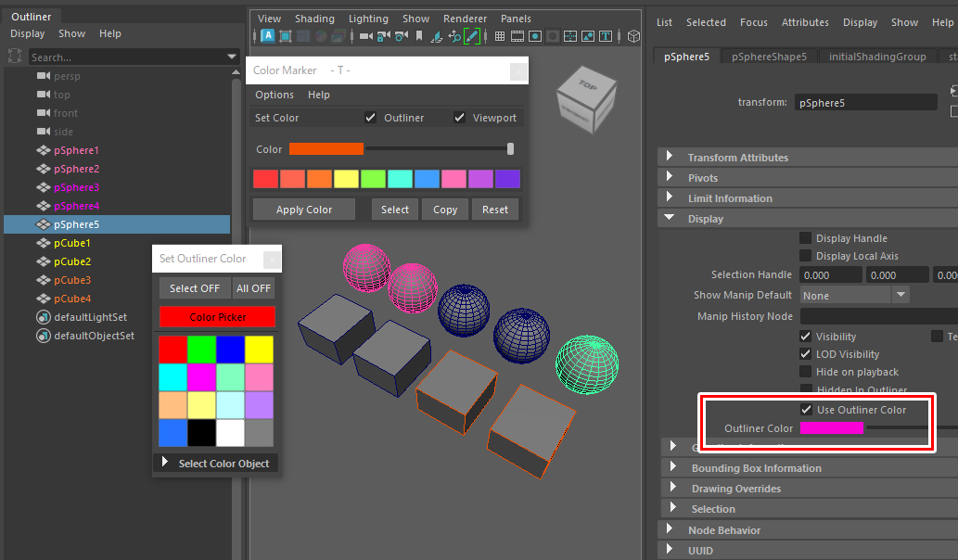Click the grease pencil icon
Screen dimensions: 958x560
pos(472,36)
